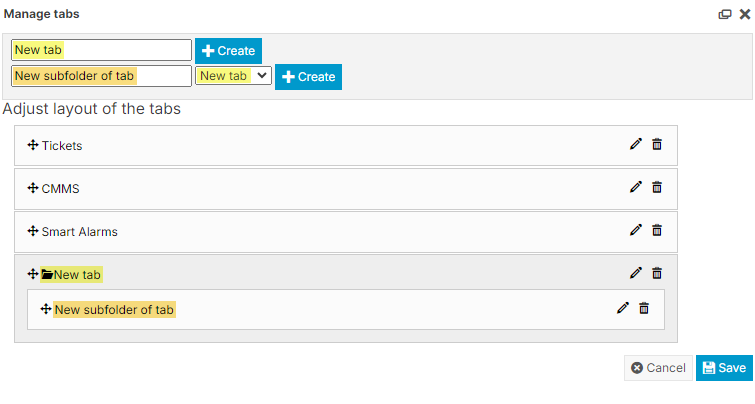This screenshot has width=755, height=404.
Task: Create the new subfolder of tab
Action: click(x=308, y=77)
